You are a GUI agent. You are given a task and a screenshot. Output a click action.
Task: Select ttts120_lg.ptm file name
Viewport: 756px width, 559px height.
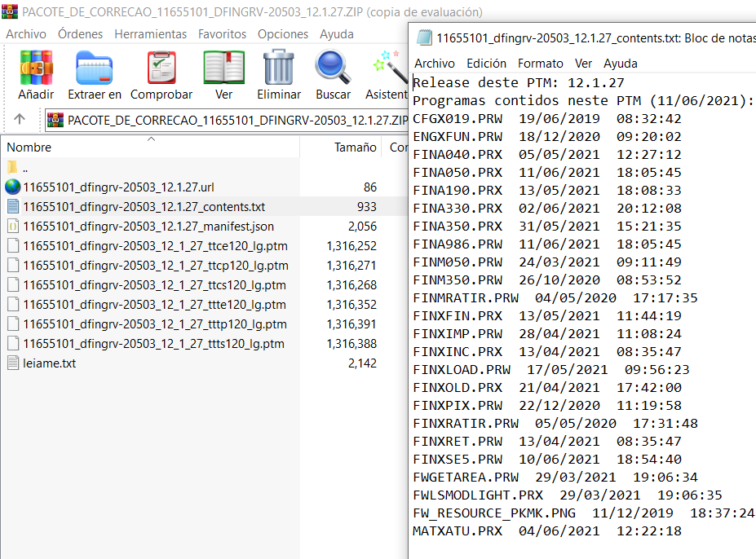154,344
